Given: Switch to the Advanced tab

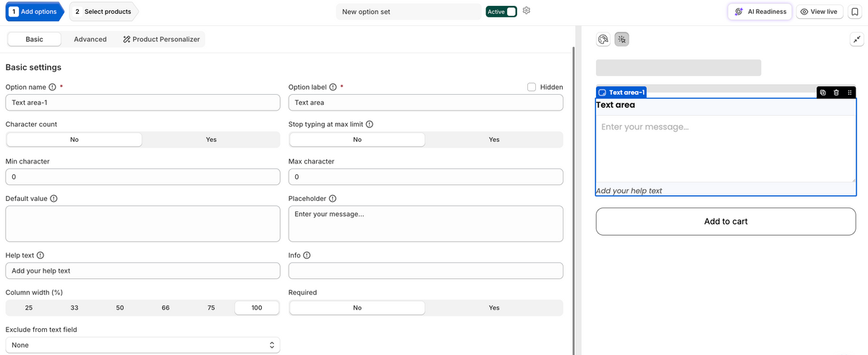Looking at the screenshot, I should pyautogui.click(x=90, y=39).
